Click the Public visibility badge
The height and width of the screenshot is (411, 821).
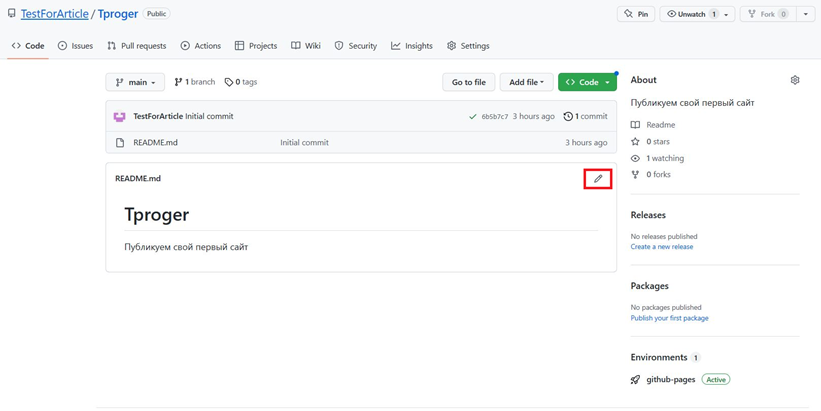point(157,14)
